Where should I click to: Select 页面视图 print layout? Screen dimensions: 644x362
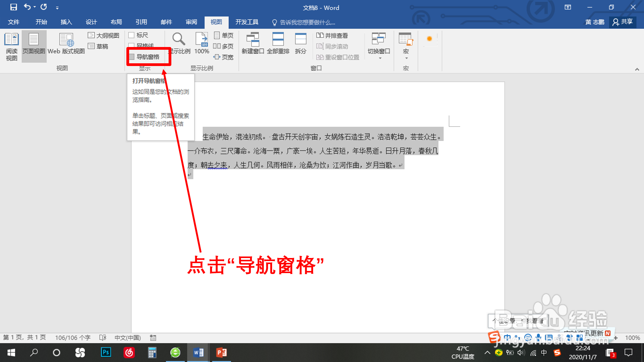[x=34, y=47]
